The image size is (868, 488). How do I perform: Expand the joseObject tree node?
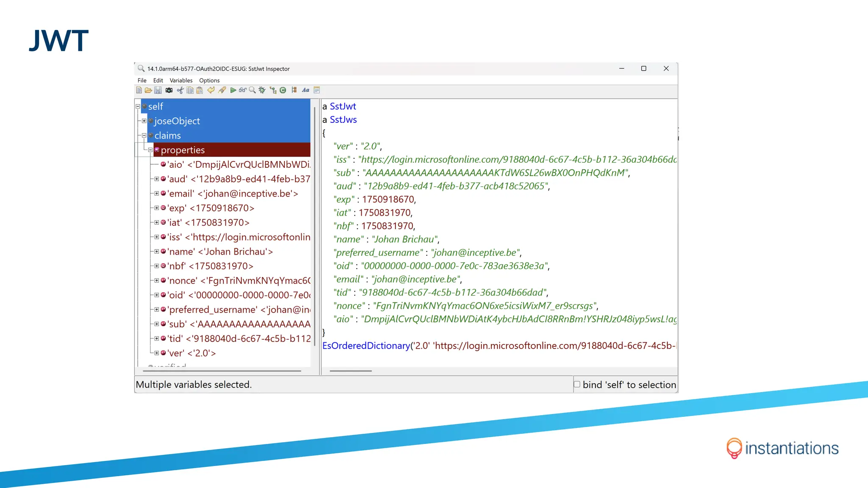[x=144, y=121]
